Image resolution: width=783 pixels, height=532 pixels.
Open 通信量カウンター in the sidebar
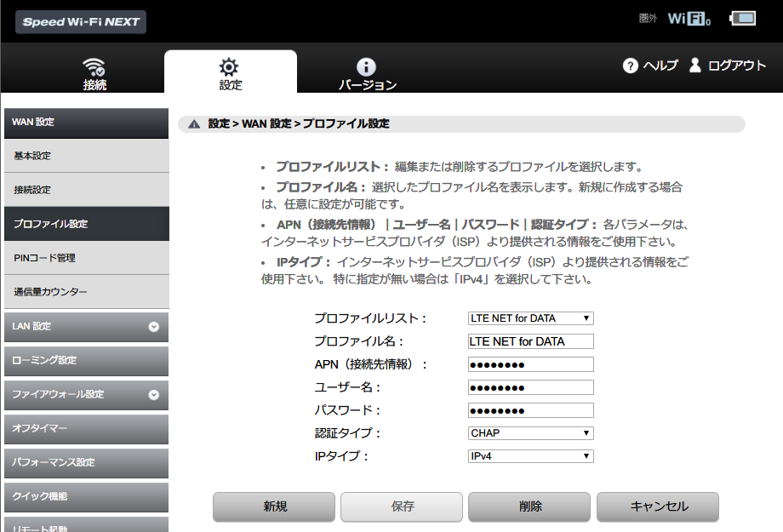(87, 292)
